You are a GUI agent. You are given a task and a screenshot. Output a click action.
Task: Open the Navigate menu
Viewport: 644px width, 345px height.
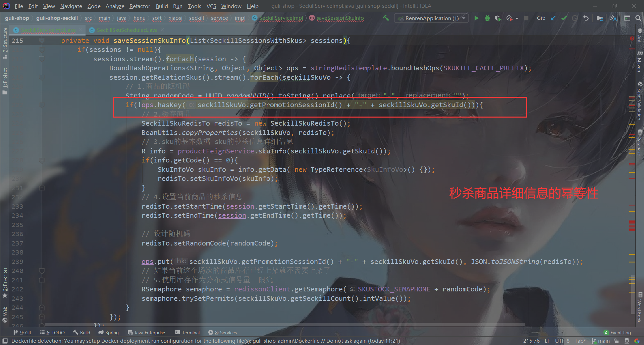click(71, 6)
